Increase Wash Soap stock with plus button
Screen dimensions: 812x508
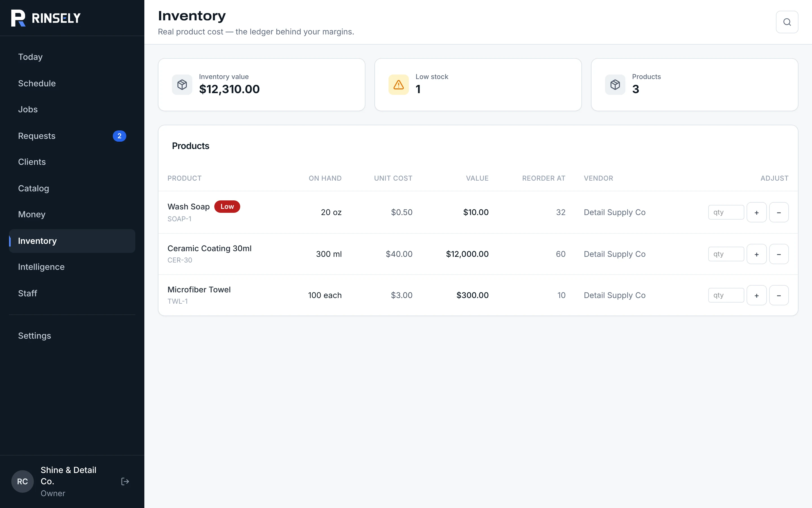click(756, 212)
